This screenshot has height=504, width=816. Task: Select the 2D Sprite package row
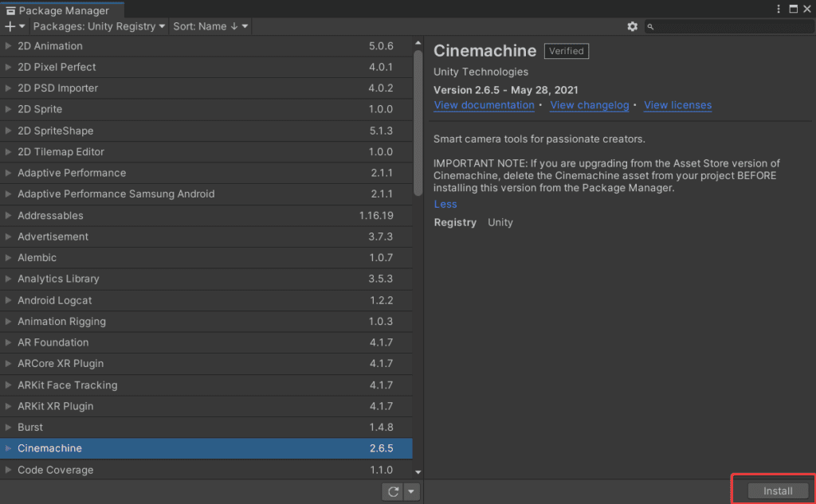pos(206,109)
